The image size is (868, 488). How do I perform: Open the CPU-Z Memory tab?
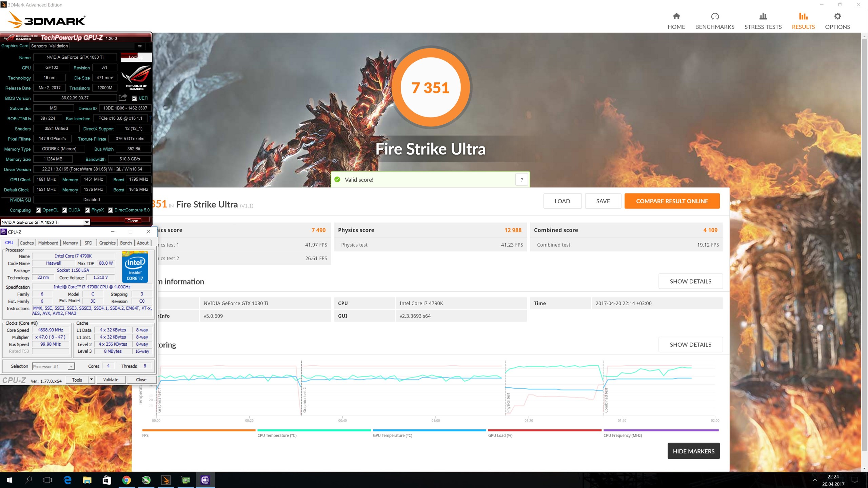pyautogui.click(x=70, y=243)
